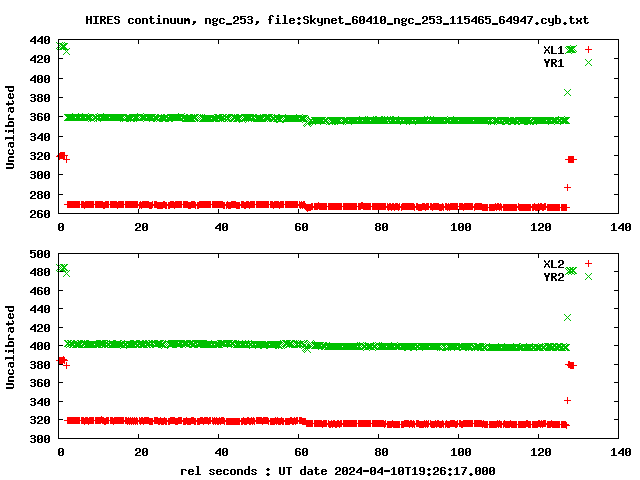Click the YR2 legend label
The width and height of the screenshot is (640, 480).
coord(553,277)
